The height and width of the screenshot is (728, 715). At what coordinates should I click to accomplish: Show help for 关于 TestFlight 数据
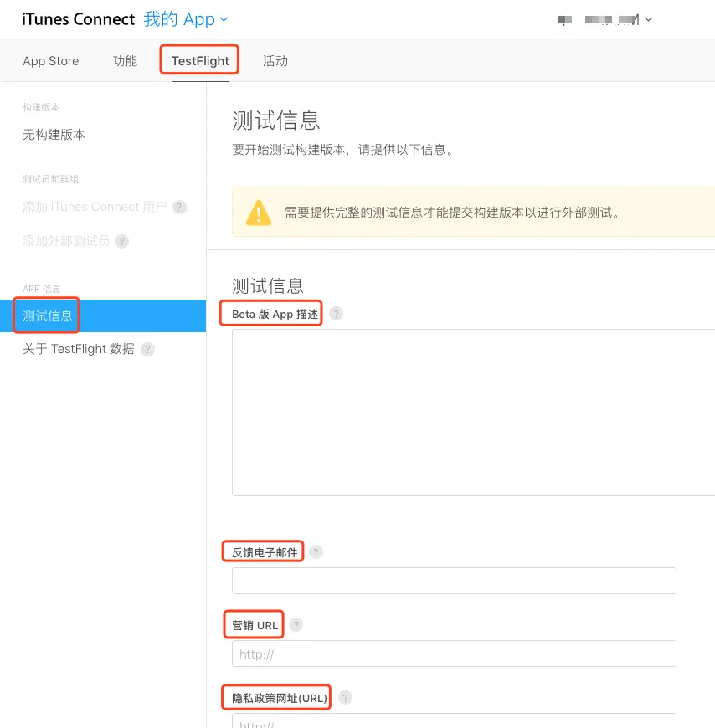coord(147,349)
